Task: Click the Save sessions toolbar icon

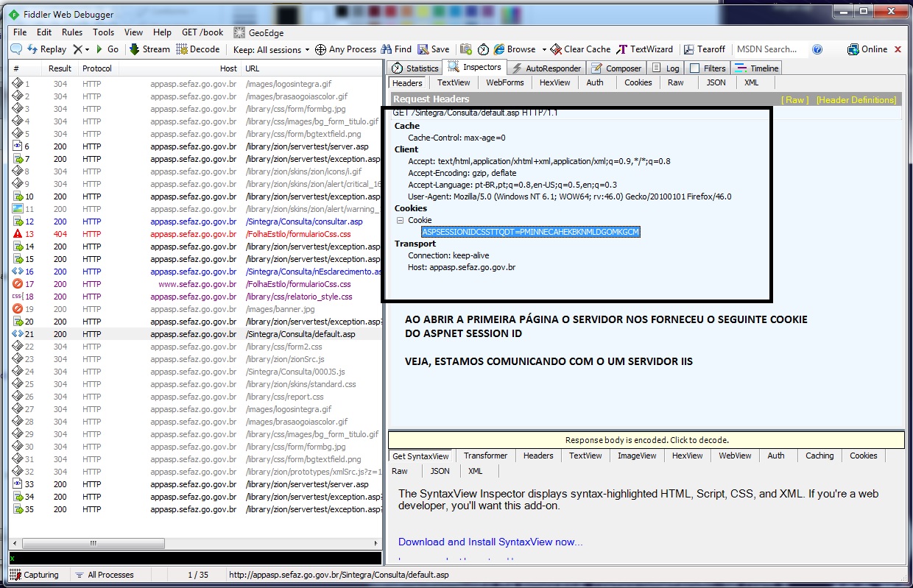Action: [433, 49]
